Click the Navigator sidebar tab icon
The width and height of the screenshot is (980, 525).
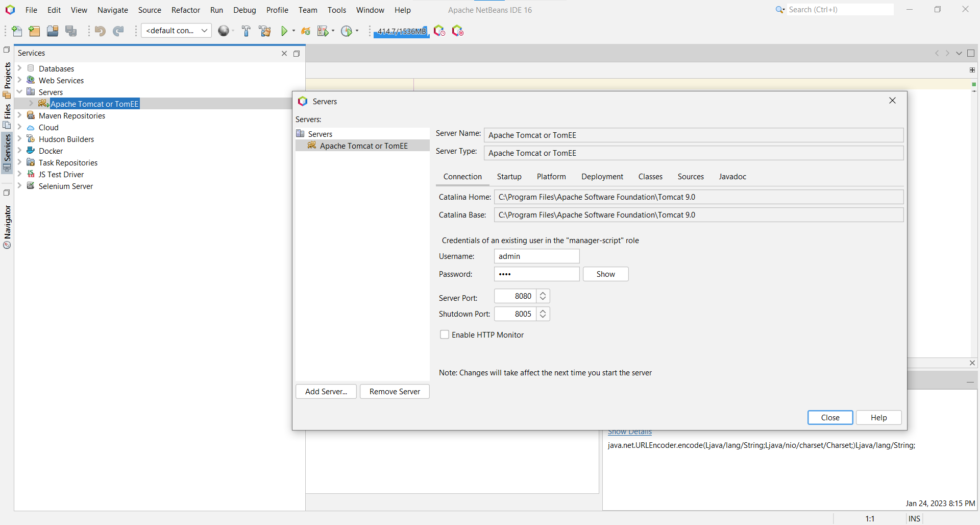7,245
